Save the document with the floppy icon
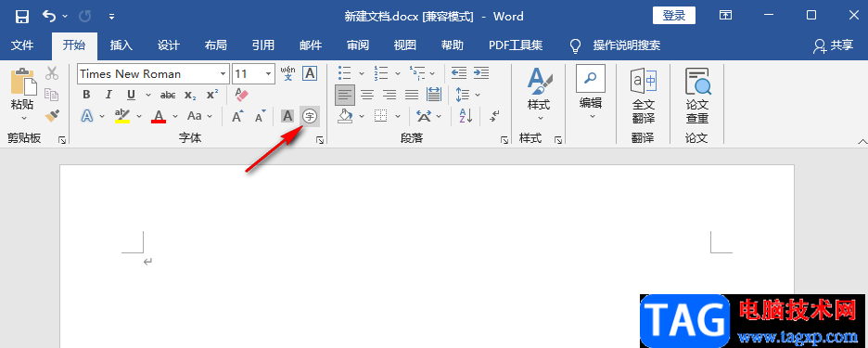Viewport: 868px width, 348px height. (21, 17)
